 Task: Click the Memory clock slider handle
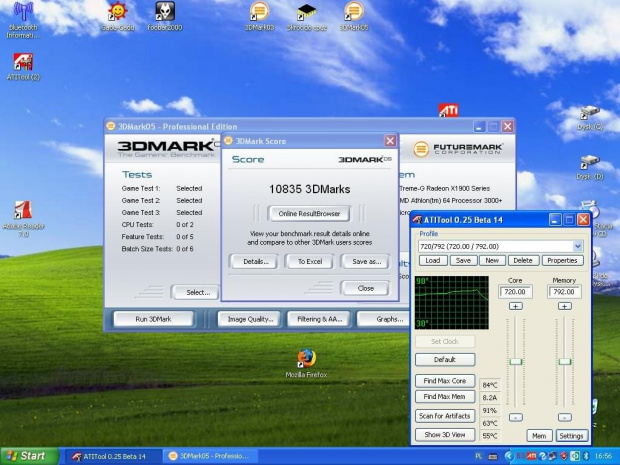coord(565,361)
